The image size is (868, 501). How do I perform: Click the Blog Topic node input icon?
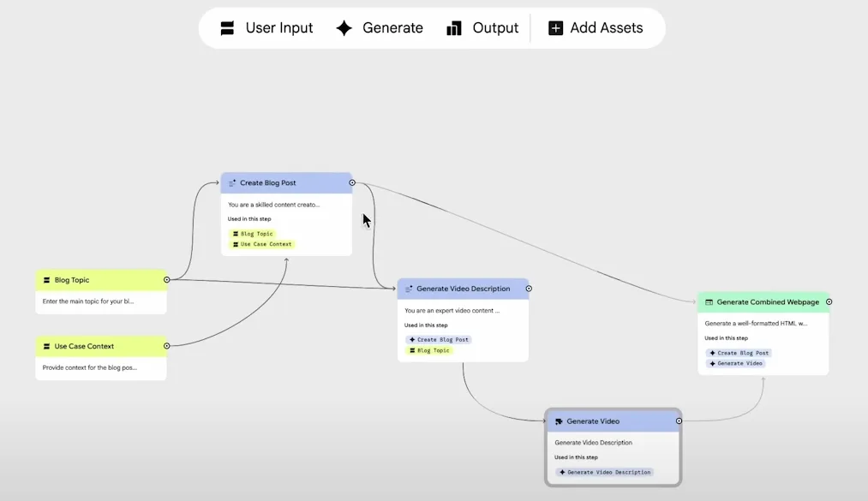(x=46, y=280)
